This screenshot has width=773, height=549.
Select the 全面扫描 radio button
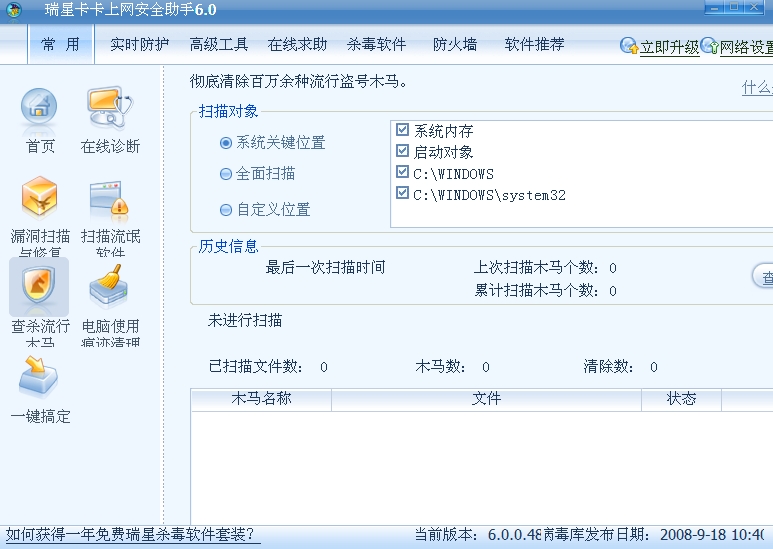[226, 174]
